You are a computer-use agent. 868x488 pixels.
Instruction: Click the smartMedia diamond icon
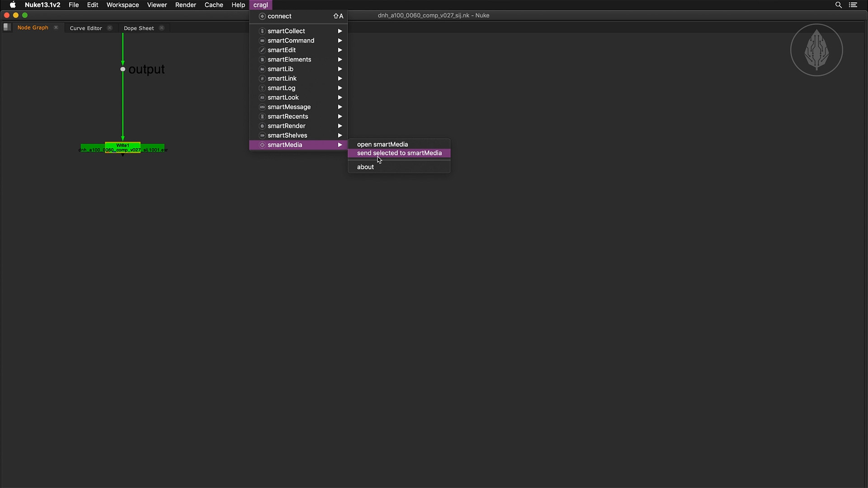(262, 145)
